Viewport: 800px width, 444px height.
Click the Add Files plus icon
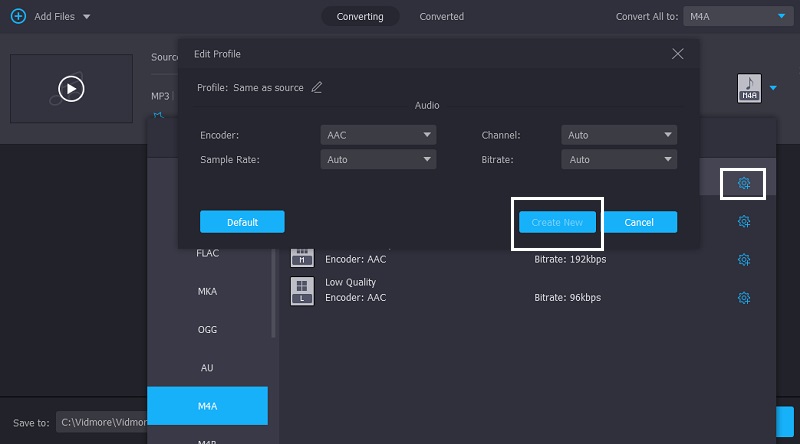(17, 17)
